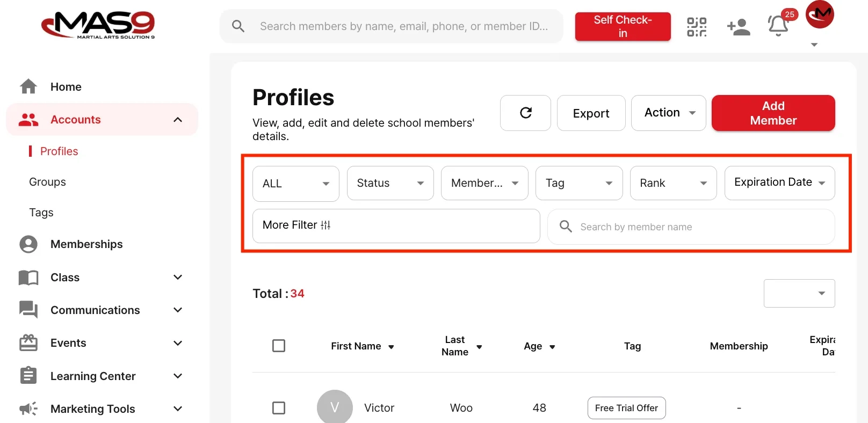Click the Communications chat bubbles icon

[x=28, y=310]
